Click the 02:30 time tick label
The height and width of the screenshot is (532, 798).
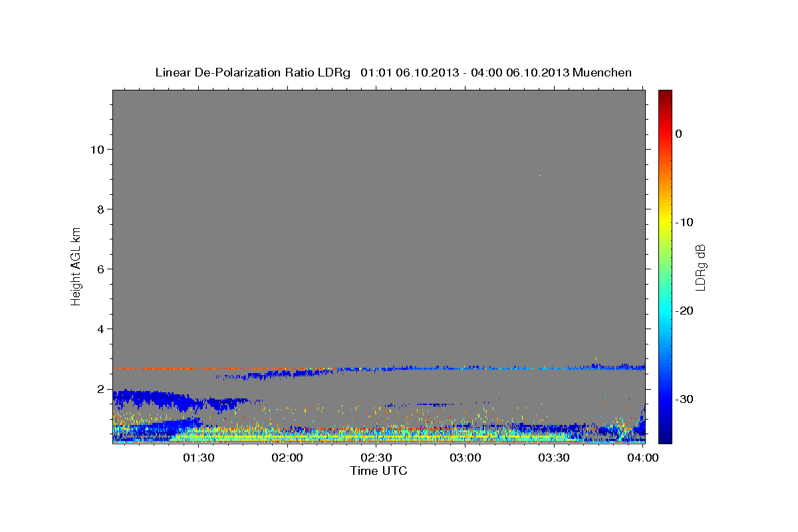pyautogui.click(x=376, y=458)
